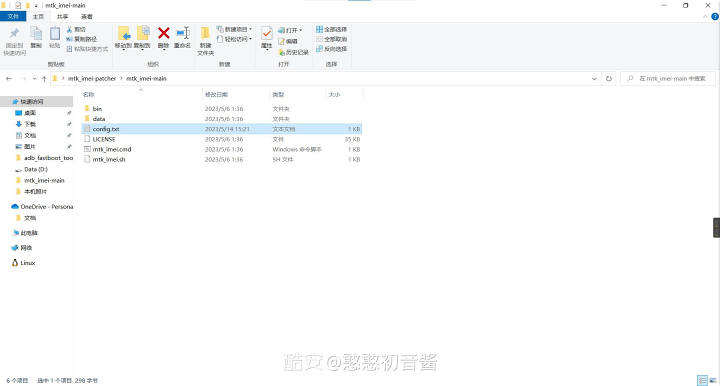Sort by the Date modified (修改日期) column header
This screenshot has height=386, width=720.
(x=216, y=95)
